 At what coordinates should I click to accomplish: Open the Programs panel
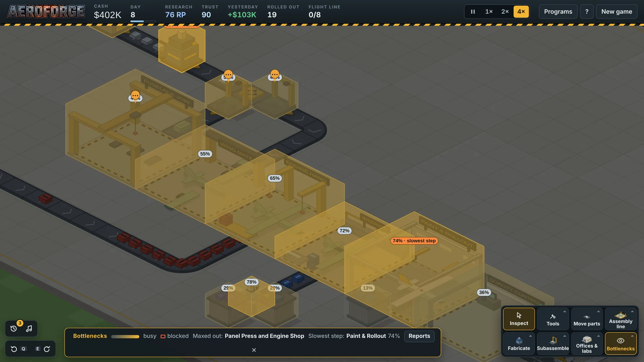(x=558, y=12)
